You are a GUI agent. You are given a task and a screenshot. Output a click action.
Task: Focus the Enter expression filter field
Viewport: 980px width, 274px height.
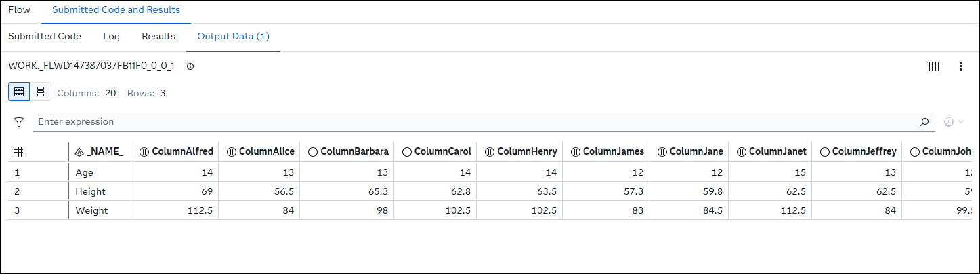pyautogui.click(x=474, y=122)
